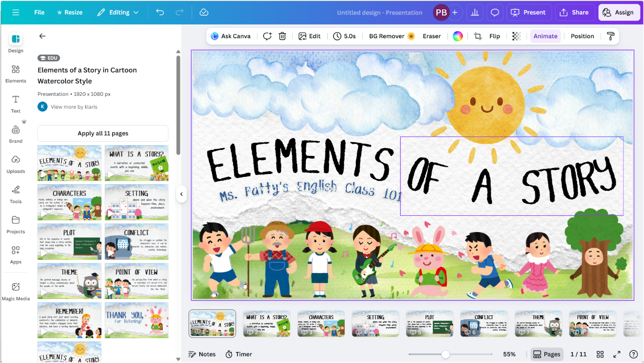The image size is (644, 363).
Task: Open the File menu
Action: (x=39, y=12)
